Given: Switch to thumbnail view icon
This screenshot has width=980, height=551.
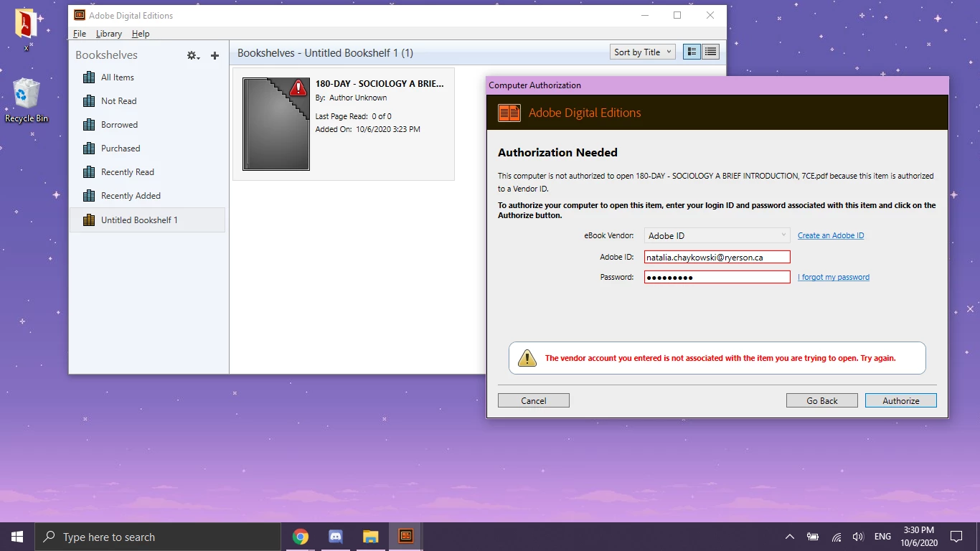Looking at the screenshot, I should (692, 52).
